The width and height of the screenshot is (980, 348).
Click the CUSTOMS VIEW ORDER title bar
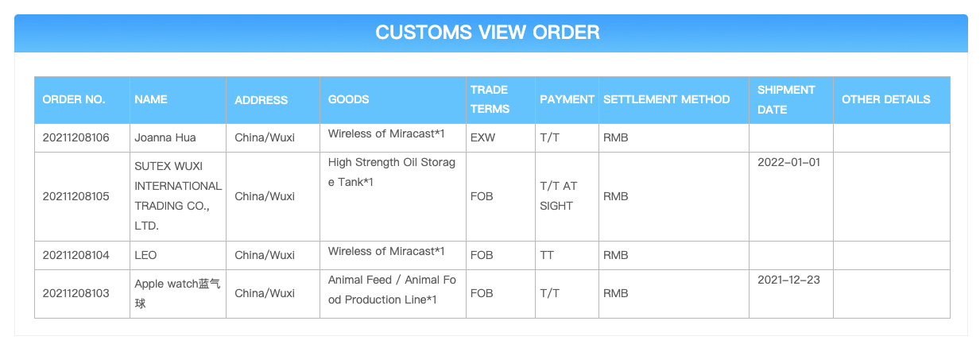(490, 33)
